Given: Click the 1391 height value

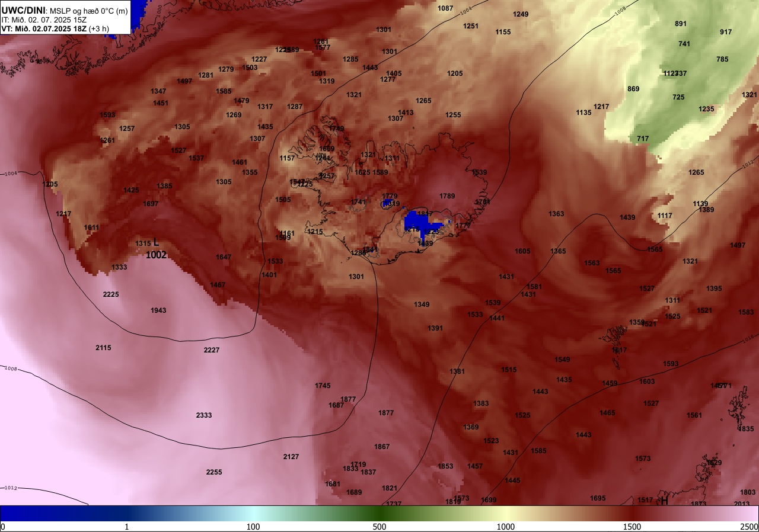Looking at the screenshot, I should [x=435, y=328].
